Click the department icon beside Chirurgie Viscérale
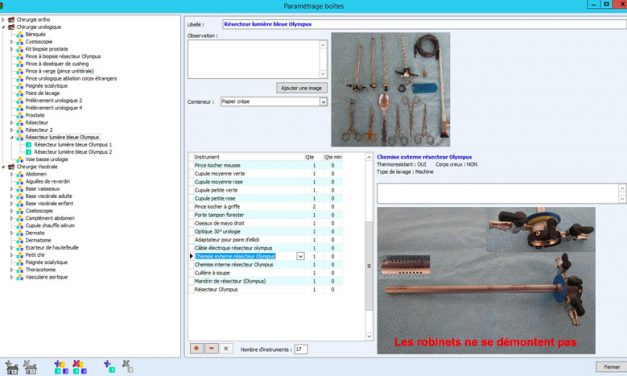627x376 pixels. tap(11, 167)
